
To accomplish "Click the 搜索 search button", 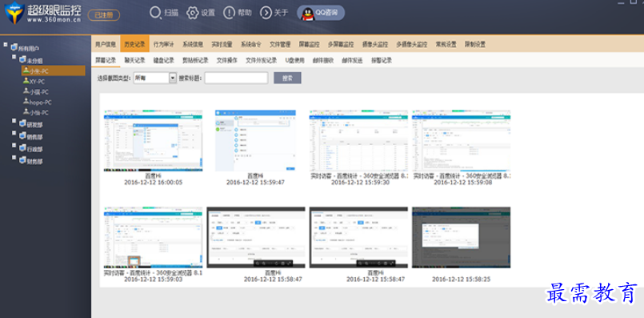I will tap(287, 78).
